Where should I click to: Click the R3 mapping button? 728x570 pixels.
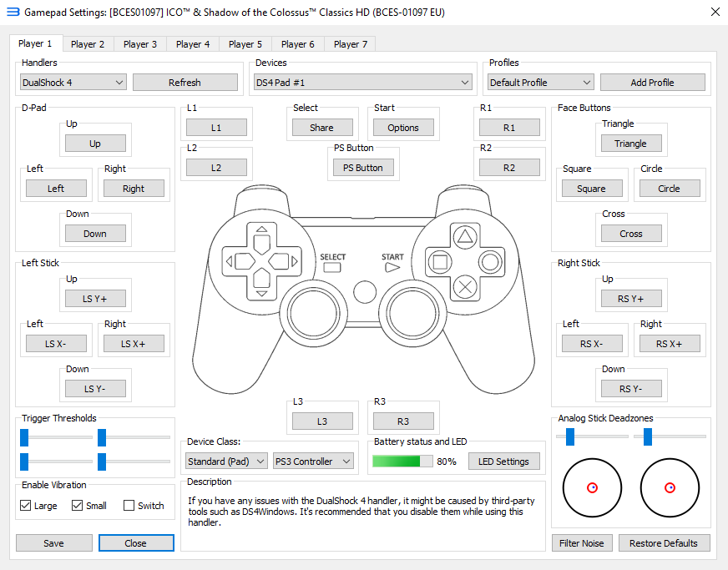click(403, 421)
